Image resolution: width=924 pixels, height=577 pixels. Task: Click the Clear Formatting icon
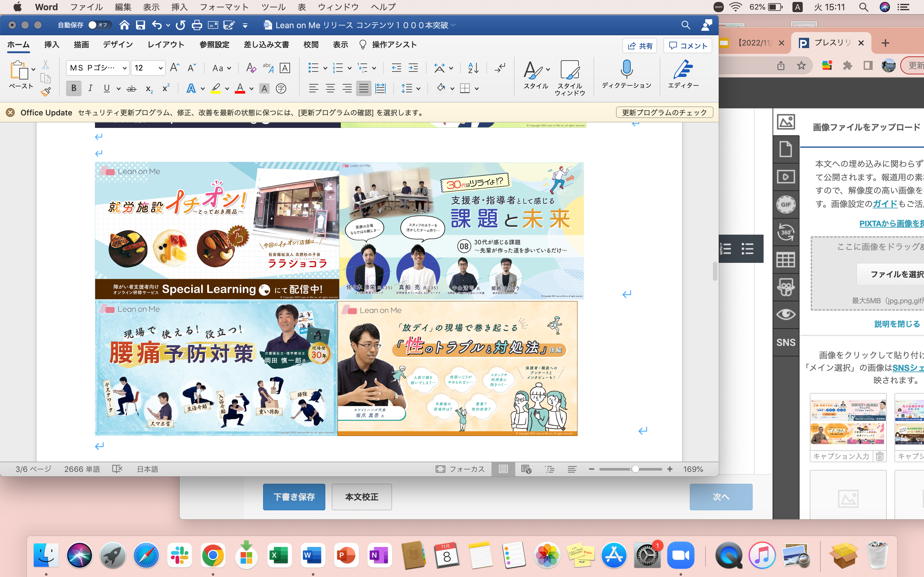tap(251, 68)
